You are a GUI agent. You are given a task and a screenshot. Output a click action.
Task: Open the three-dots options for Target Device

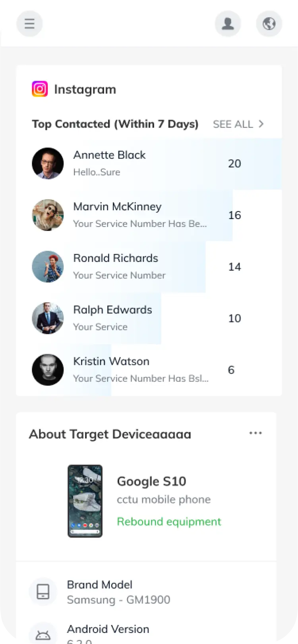[x=255, y=433]
